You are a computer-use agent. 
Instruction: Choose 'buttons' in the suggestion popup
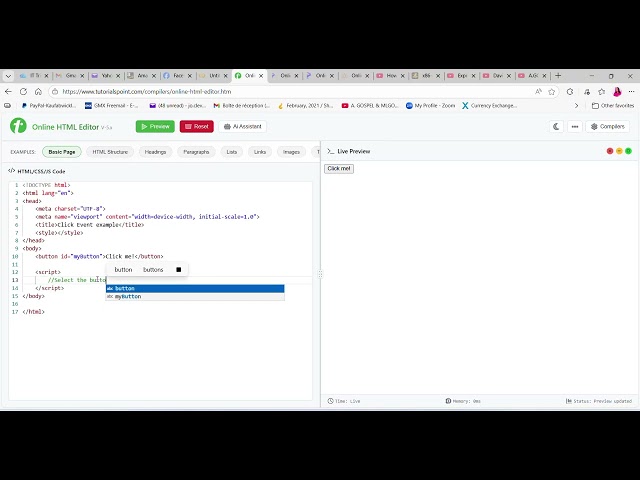pyautogui.click(x=153, y=269)
